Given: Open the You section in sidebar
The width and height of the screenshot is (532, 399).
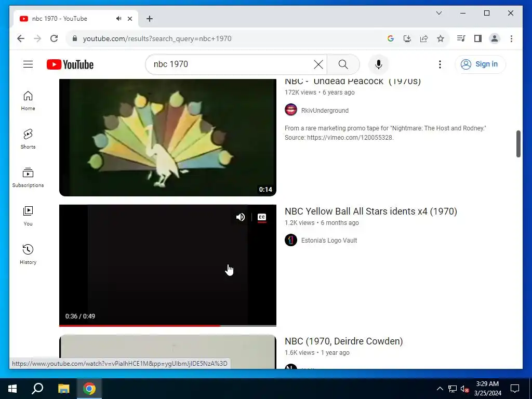Looking at the screenshot, I should [x=28, y=216].
